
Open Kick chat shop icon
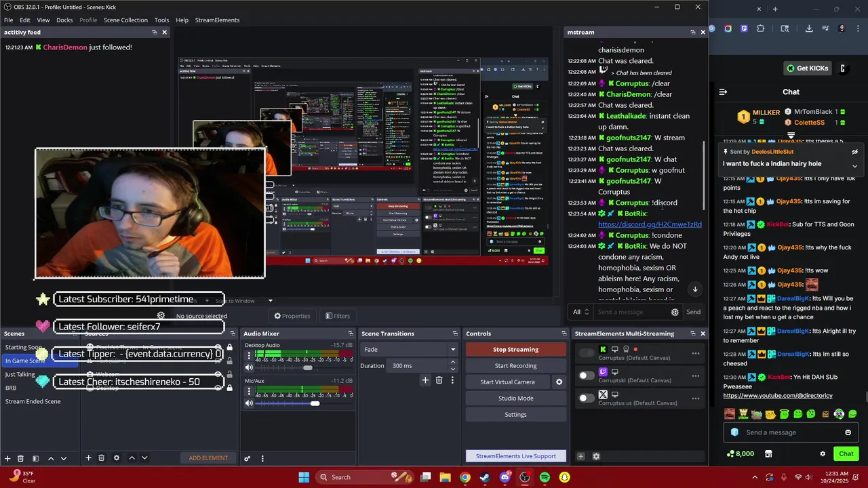tap(768, 453)
